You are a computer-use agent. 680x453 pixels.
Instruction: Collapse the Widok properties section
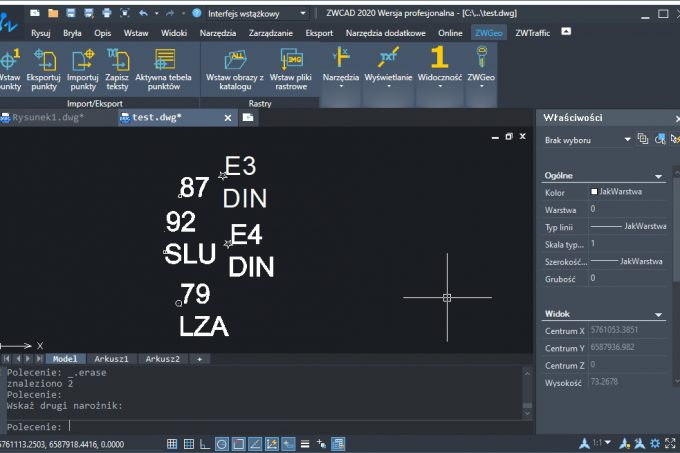658,314
